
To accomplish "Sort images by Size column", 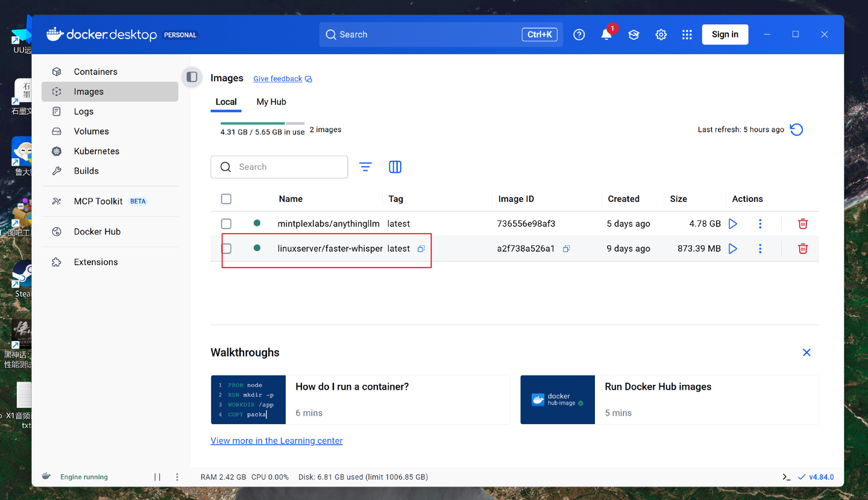I will click(x=679, y=199).
